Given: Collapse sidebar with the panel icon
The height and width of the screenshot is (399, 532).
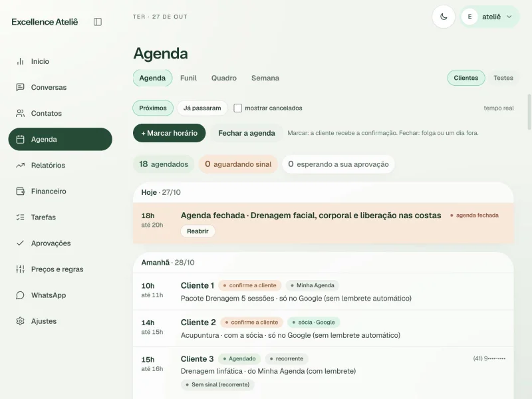Looking at the screenshot, I should [x=97, y=22].
